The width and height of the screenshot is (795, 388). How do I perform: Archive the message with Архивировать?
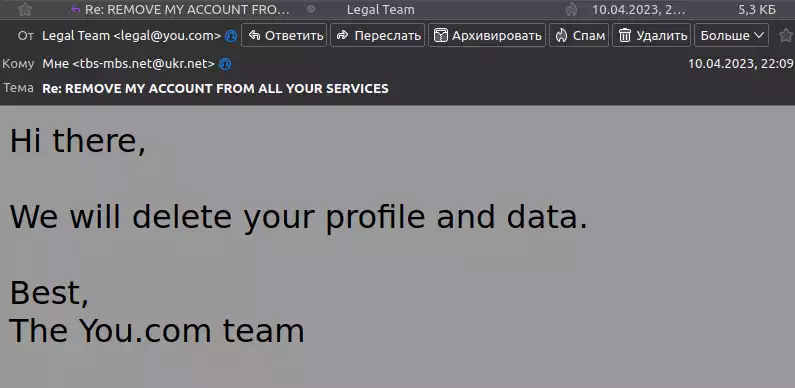tap(487, 36)
